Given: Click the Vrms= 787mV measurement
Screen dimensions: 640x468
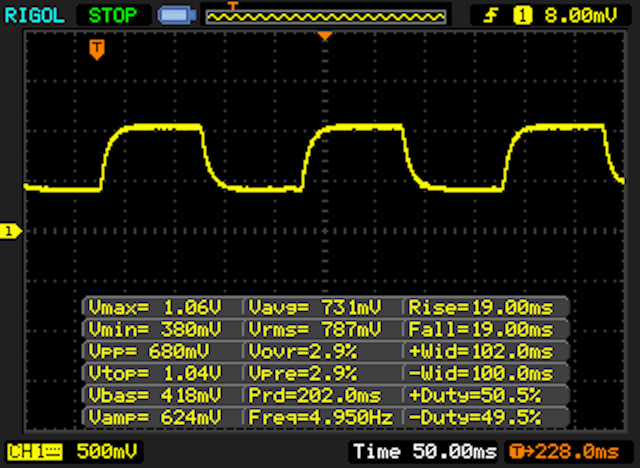Looking at the screenshot, I should [x=315, y=329].
